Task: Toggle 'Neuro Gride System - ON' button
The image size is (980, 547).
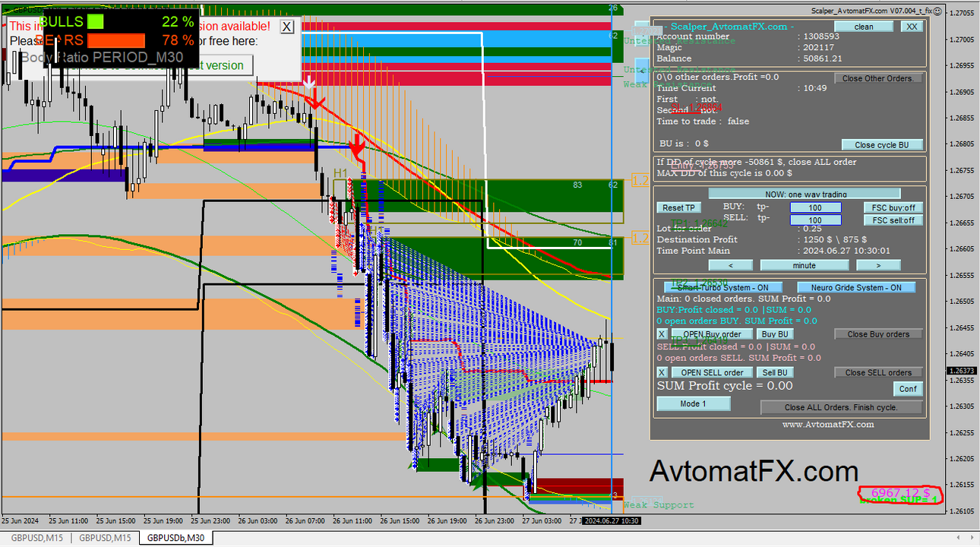Action: pos(856,287)
